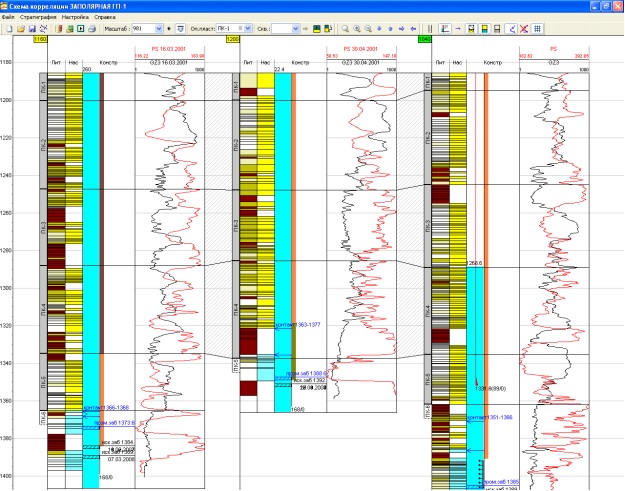The width and height of the screenshot is (625, 491).
Task: Click the 'контакт 366-1368' label
Action: click(x=106, y=408)
